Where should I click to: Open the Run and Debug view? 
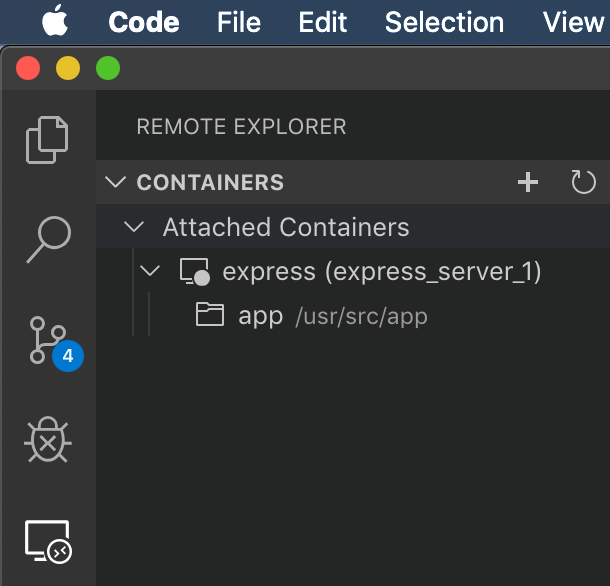(48, 440)
